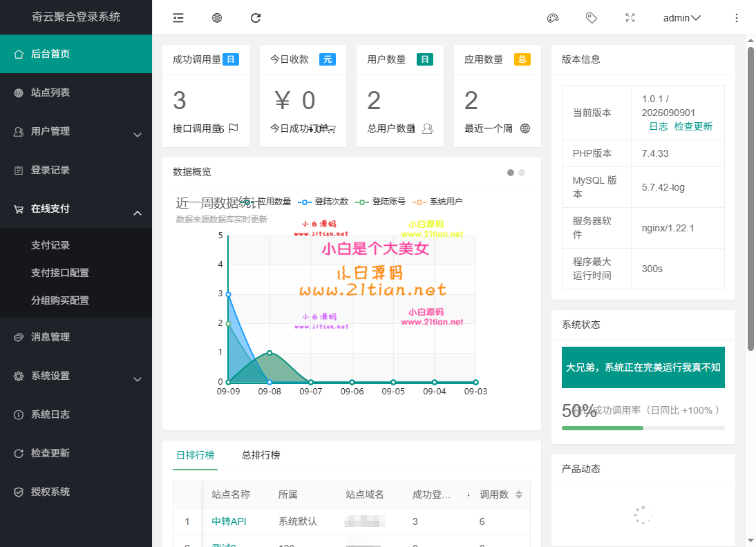Click the 站点域名 column header
This screenshot has width=756, height=547.
tap(364, 495)
